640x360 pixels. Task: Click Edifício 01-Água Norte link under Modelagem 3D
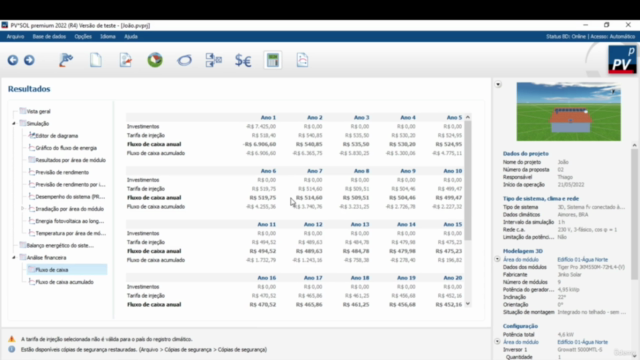[582, 260]
